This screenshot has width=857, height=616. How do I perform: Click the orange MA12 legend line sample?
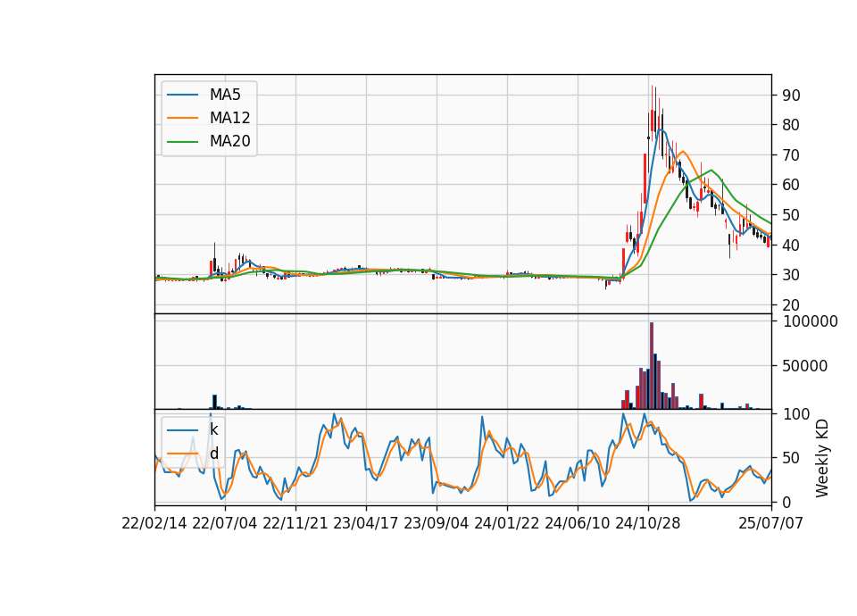coord(182,118)
